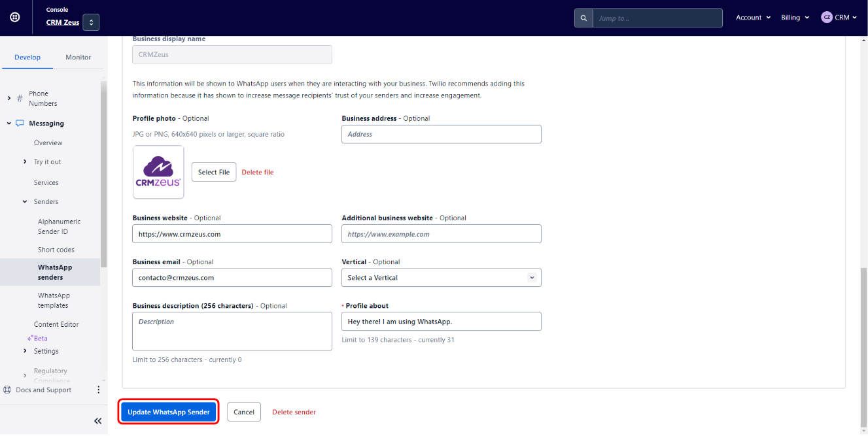Image resolution: width=868 pixels, height=436 pixels.
Task: Click the Twilio logo icon in header
Action: coord(15,18)
